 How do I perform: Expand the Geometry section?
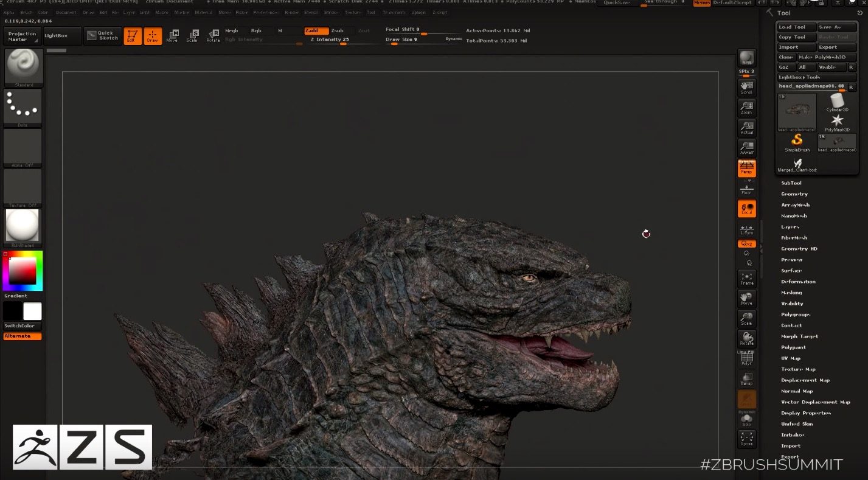coord(794,194)
